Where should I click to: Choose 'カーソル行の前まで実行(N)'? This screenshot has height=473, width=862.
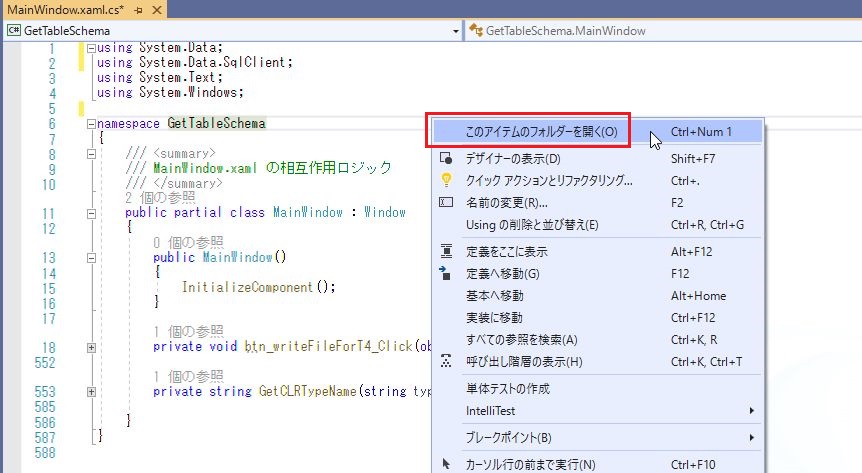tap(598, 464)
